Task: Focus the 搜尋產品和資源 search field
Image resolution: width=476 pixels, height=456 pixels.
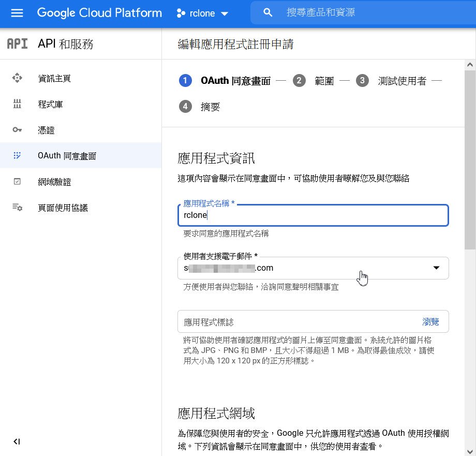Action: (x=364, y=12)
